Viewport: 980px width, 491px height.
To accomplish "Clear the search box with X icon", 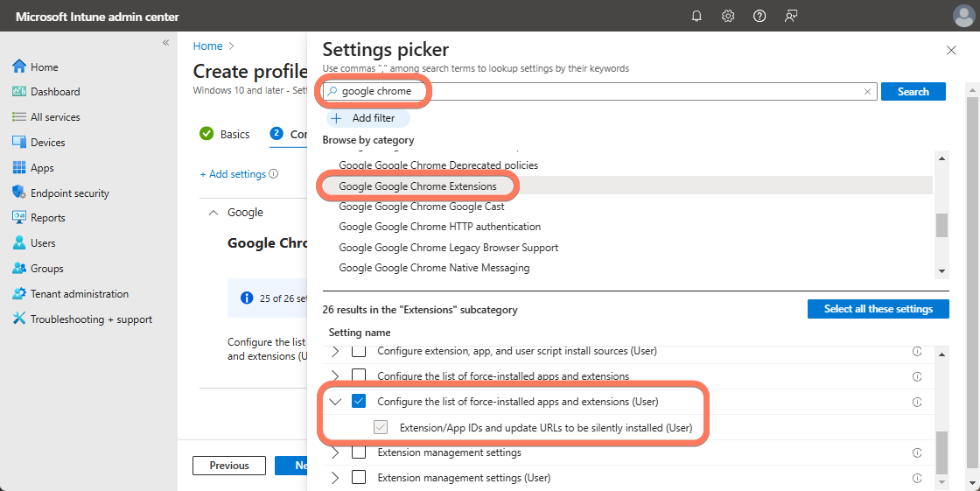I will click(x=867, y=91).
